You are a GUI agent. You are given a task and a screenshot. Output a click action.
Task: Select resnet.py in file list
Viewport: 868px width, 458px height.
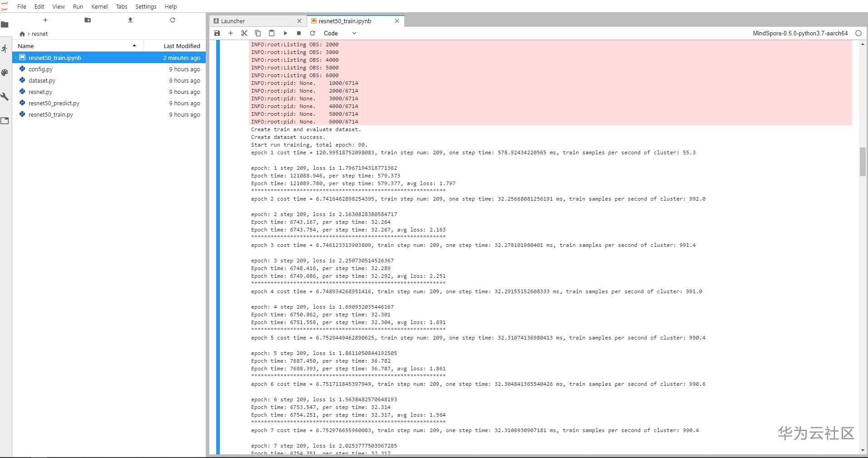click(109, 92)
